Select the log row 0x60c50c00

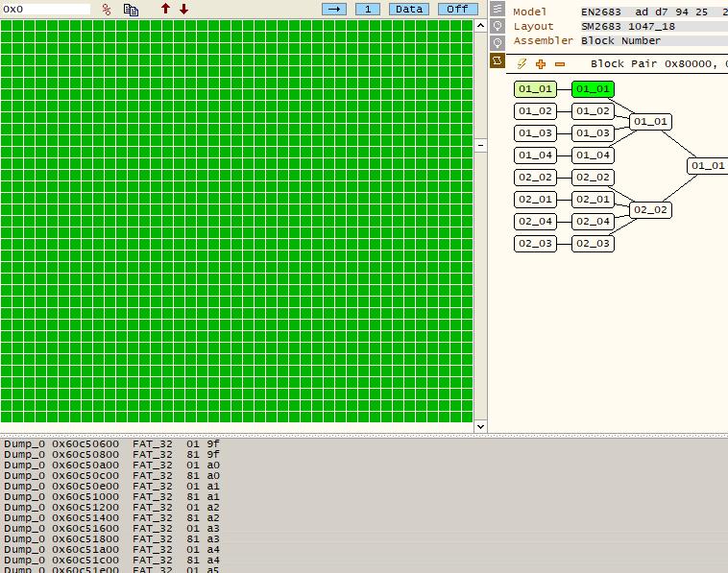coord(111,476)
